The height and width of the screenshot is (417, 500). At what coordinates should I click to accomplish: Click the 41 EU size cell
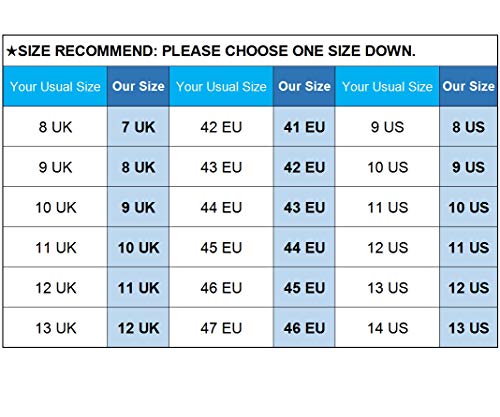pos(304,127)
